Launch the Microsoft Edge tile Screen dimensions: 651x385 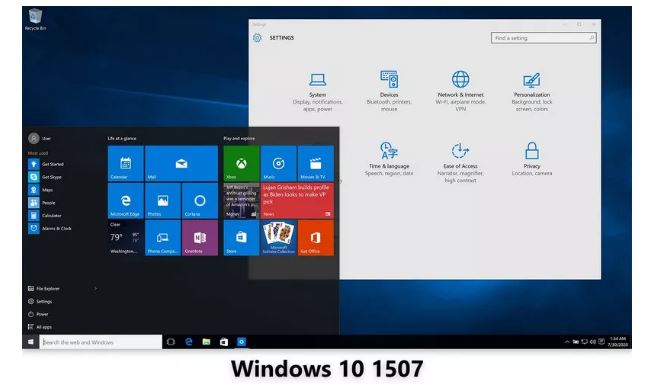(x=125, y=201)
